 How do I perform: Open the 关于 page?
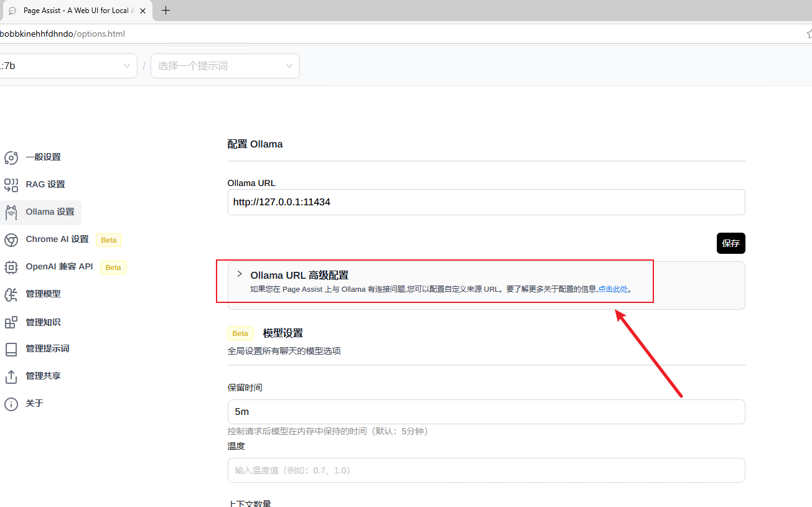[34, 404]
